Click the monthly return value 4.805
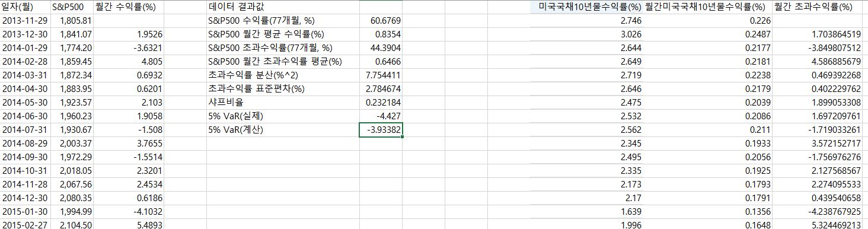Viewport: 868px width, 229px height. pos(129,62)
